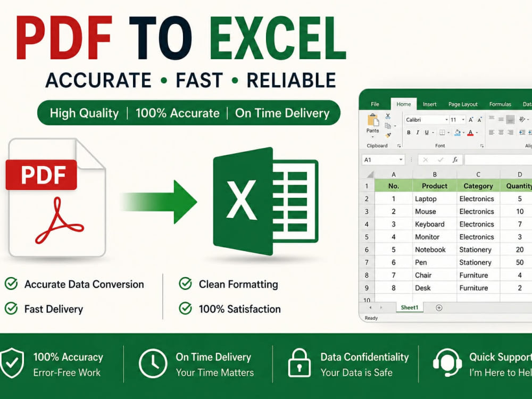532x399 pixels.
Task: Apply borders using the grid icon
Action: 442,132
